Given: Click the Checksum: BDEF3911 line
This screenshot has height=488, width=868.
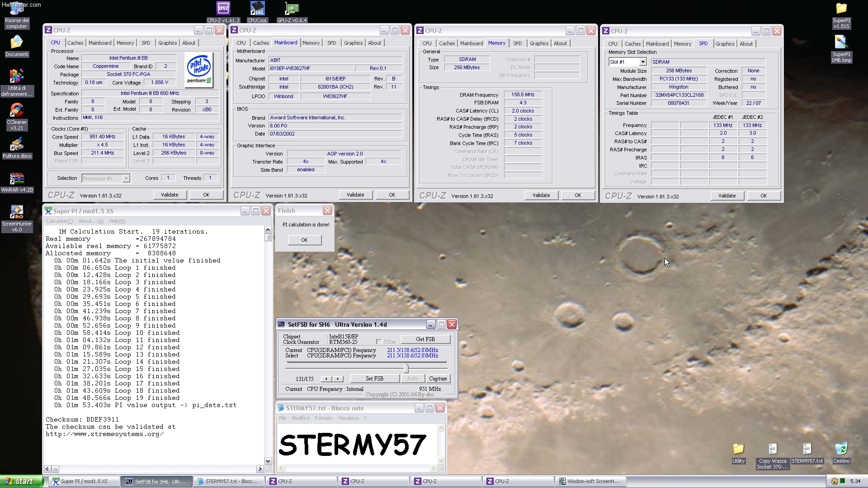Looking at the screenshot, I should point(82,419).
